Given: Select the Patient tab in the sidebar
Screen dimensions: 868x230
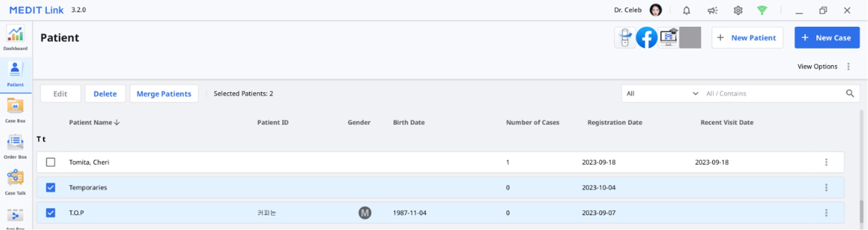Looking at the screenshot, I should pos(15,75).
